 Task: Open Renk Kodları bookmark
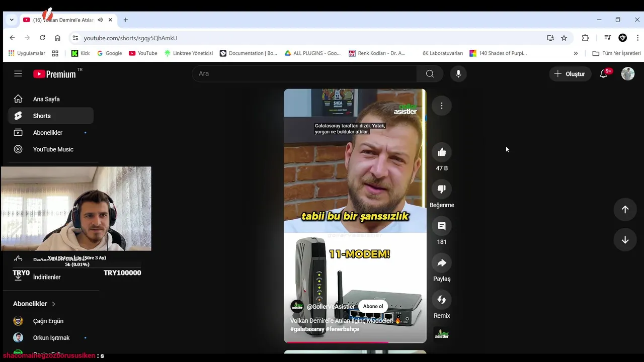[x=377, y=53]
